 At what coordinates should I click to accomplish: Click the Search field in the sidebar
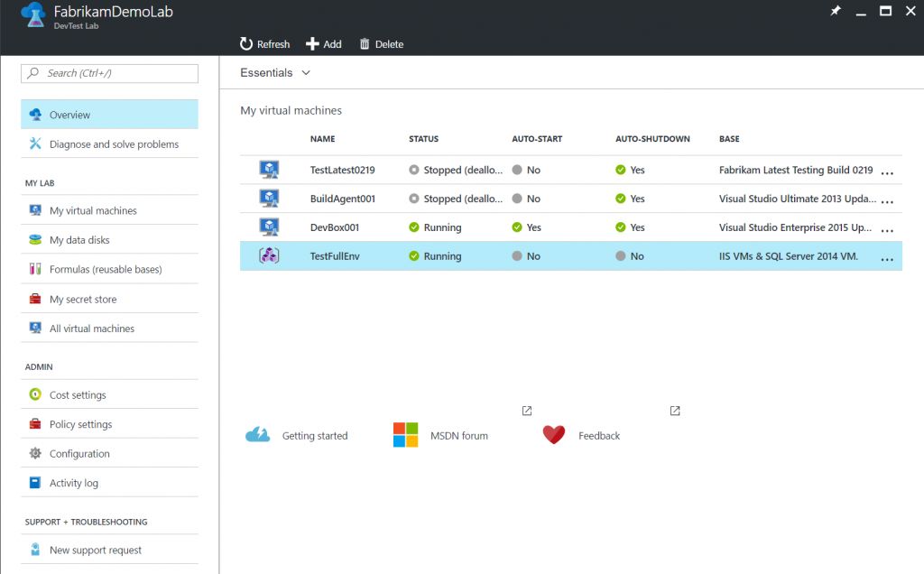108,73
